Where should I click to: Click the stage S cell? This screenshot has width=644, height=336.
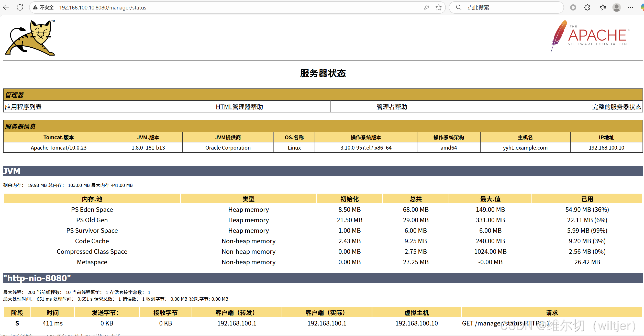point(17,323)
